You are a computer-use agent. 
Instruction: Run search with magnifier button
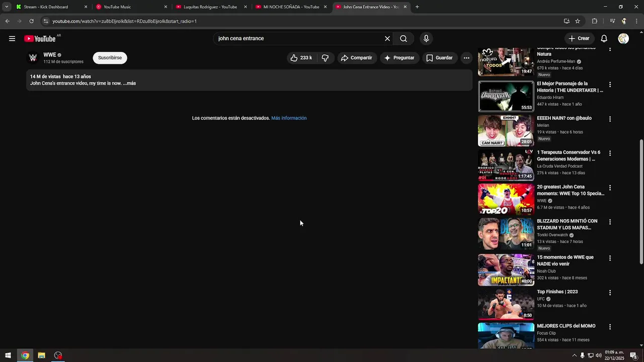[x=404, y=39]
